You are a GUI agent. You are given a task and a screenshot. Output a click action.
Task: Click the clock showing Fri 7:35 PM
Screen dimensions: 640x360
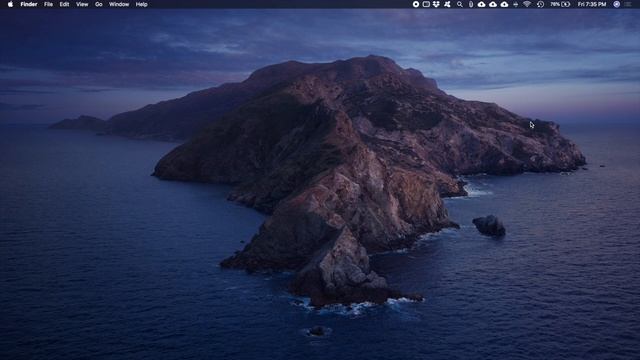592,4
